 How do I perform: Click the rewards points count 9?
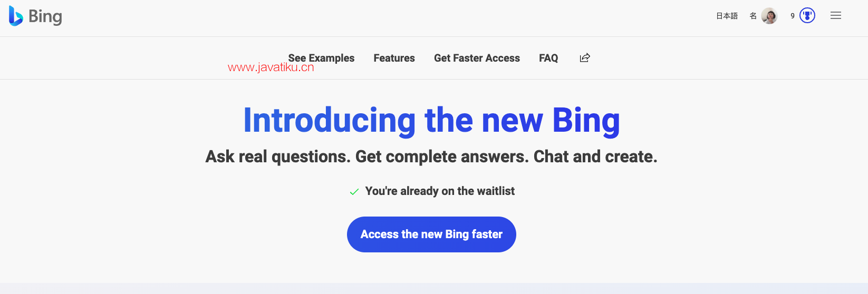(x=793, y=16)
